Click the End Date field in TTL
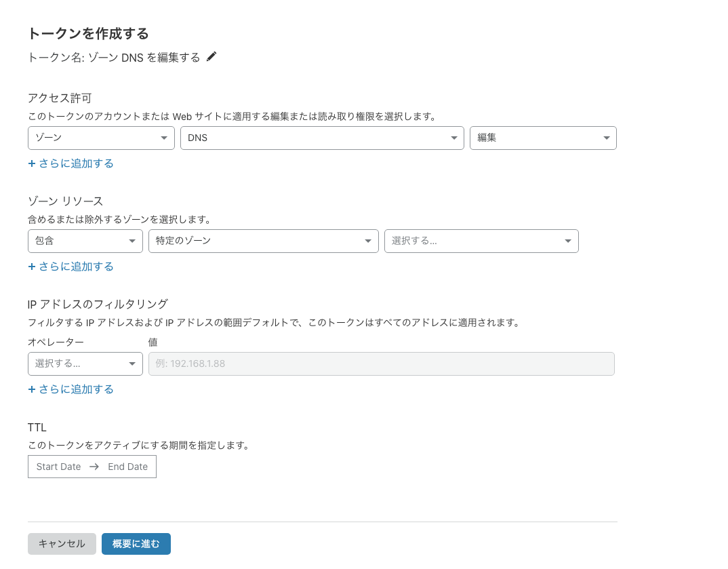 click(x=127, y=467)
